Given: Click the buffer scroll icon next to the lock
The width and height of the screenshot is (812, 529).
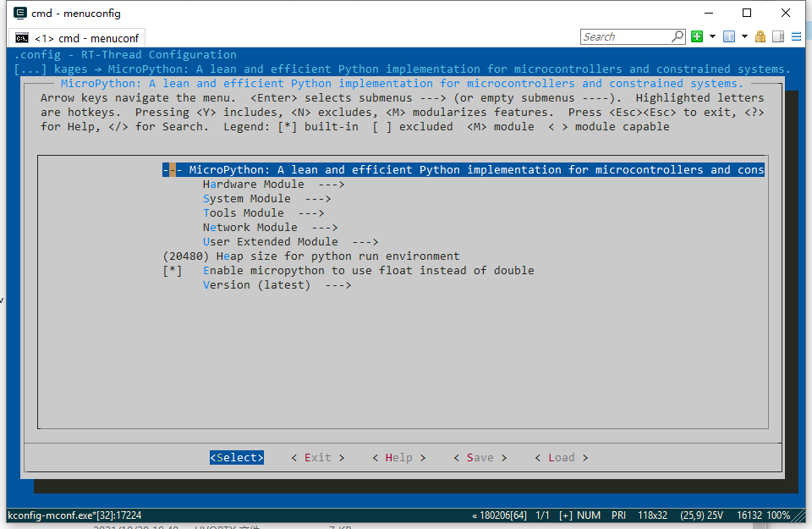Looking at the screenshot, I should (x=778, y=36).
